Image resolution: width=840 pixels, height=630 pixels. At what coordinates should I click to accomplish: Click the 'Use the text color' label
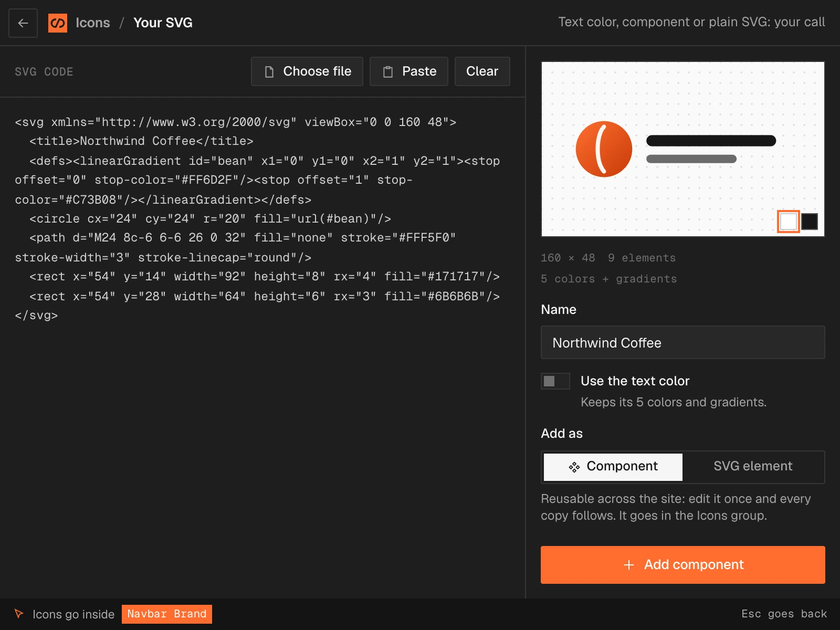(x=635, y=381)
